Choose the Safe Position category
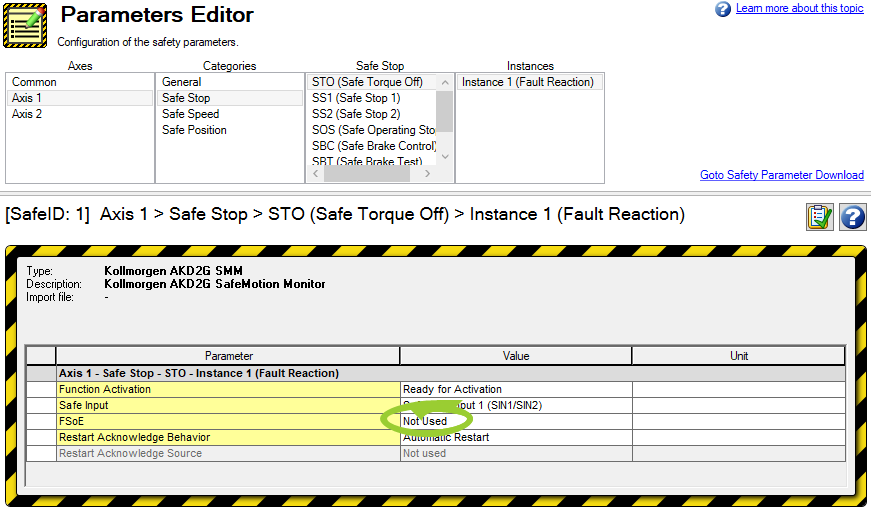Screen dimensions: 871x513 tap(229, 130)
